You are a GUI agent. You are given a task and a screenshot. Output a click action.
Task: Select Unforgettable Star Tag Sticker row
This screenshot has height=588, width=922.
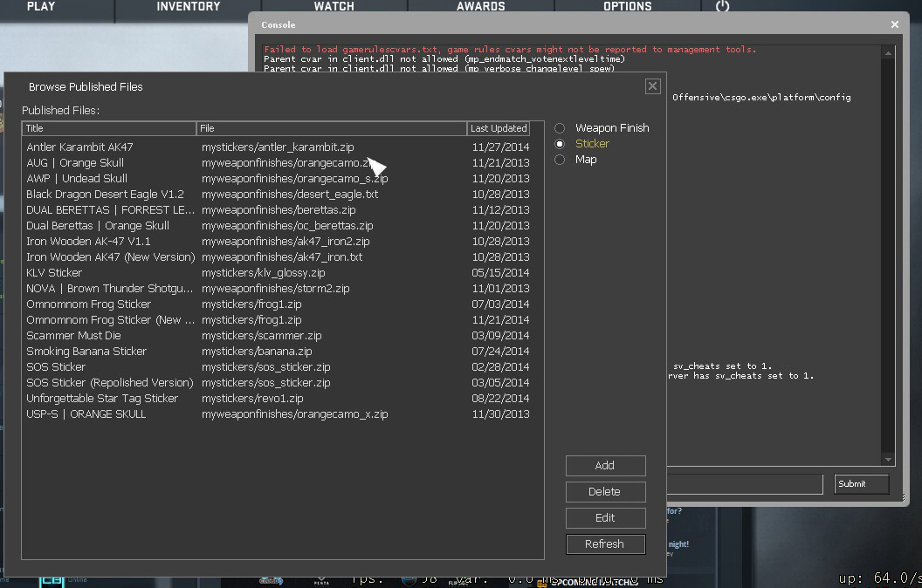point(278,399)
